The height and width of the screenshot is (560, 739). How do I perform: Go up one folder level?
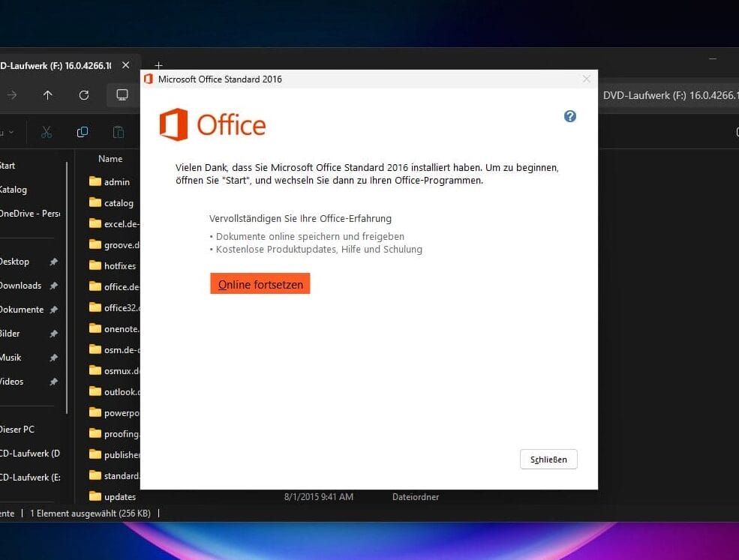click(x=48, y=95)
